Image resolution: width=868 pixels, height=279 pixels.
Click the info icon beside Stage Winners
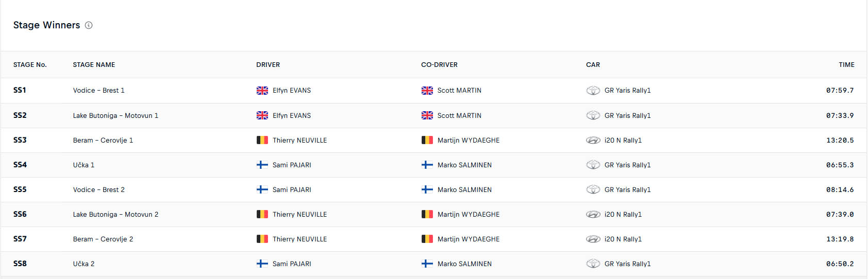click(x=89, y=25)
